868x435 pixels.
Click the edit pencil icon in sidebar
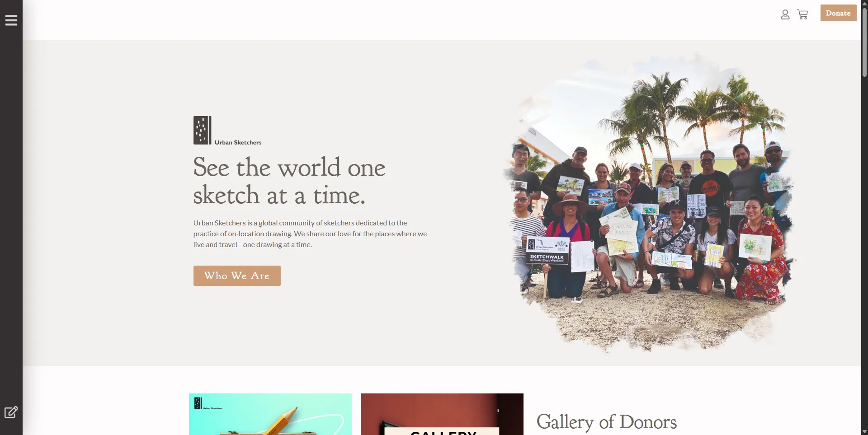tap(11, 412)
